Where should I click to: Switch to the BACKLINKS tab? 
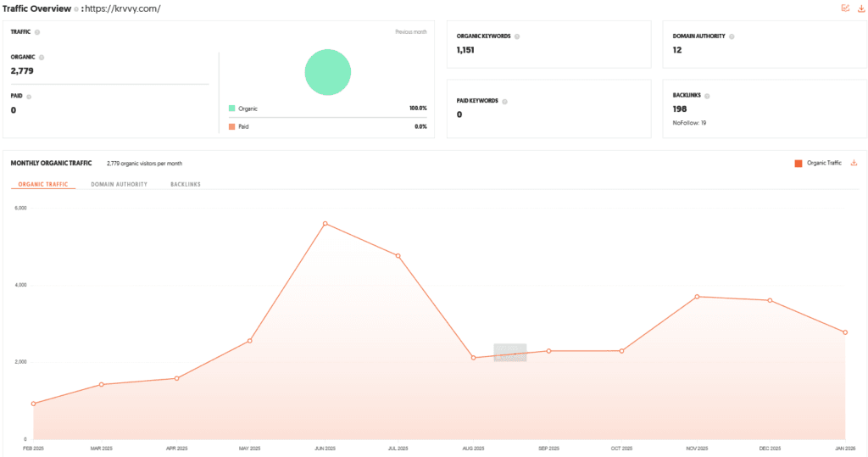186,185
